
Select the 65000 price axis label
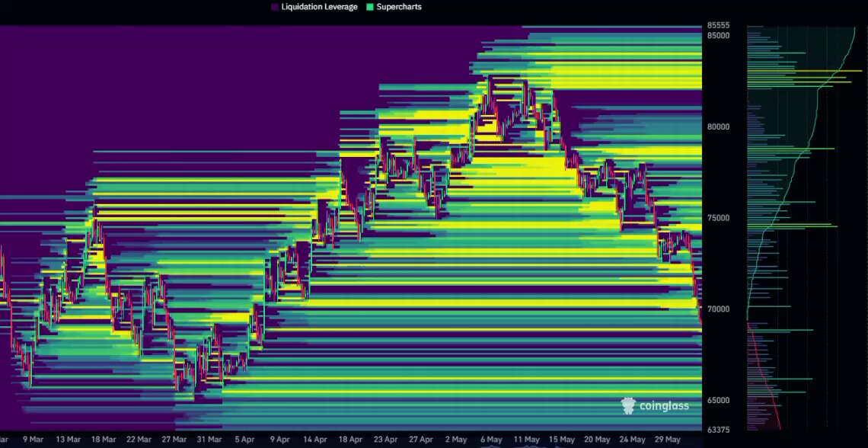tap(718, 400)
